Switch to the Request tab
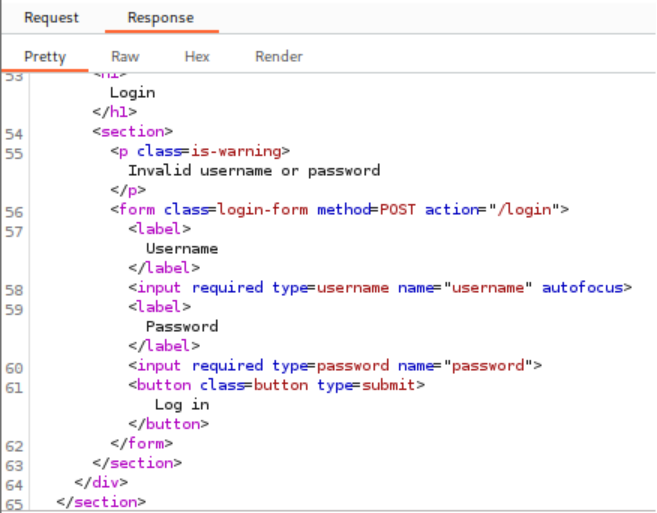The width and height of the screenshot is (657, 513). (x=51, y=18)
